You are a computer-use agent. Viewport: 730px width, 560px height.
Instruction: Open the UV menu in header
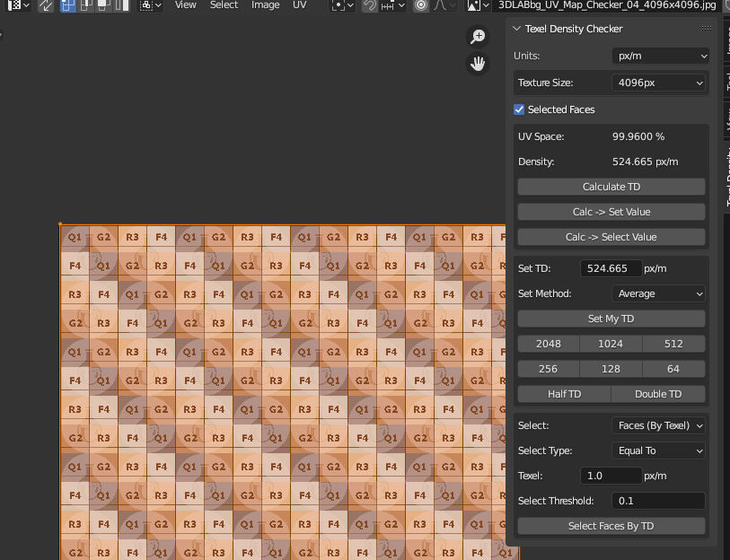(x=299, y=5)
